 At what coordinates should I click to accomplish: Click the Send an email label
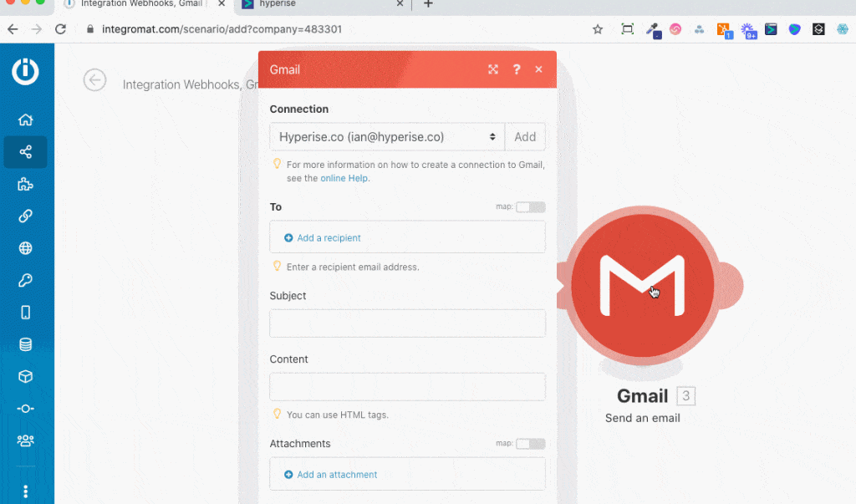coord(643,418)
